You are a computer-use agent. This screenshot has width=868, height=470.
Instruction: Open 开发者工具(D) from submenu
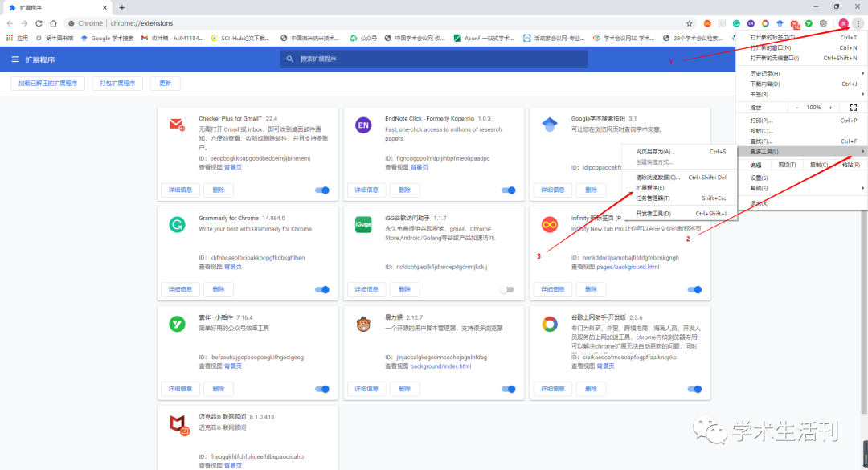pyautogui.click(x=679, y=213)
